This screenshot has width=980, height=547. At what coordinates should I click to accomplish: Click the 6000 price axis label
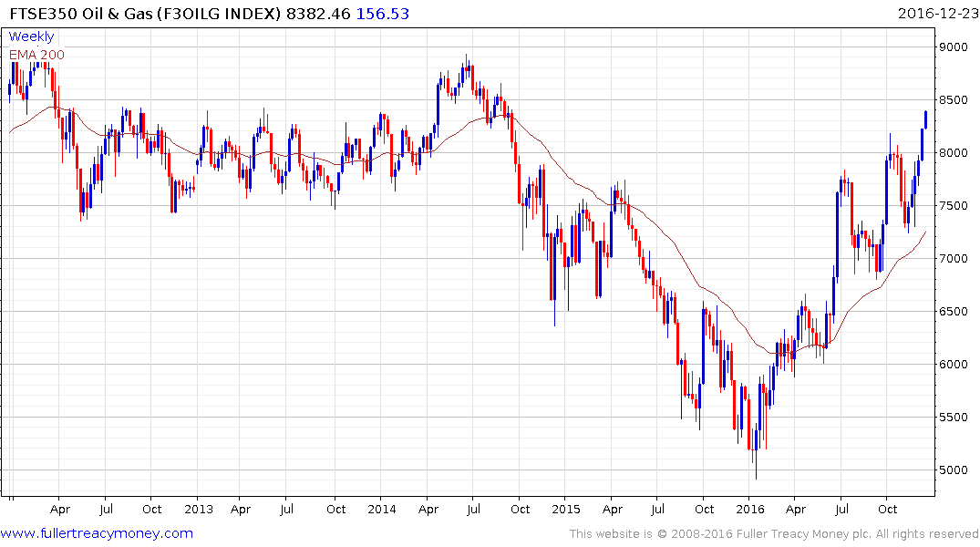pyautogui.click(x=954, y=365)
